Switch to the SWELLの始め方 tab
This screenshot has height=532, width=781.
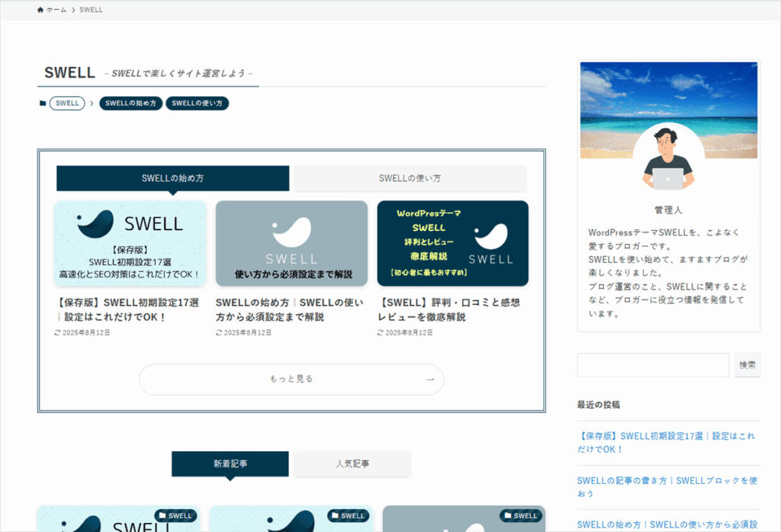[x=173, y=178]
